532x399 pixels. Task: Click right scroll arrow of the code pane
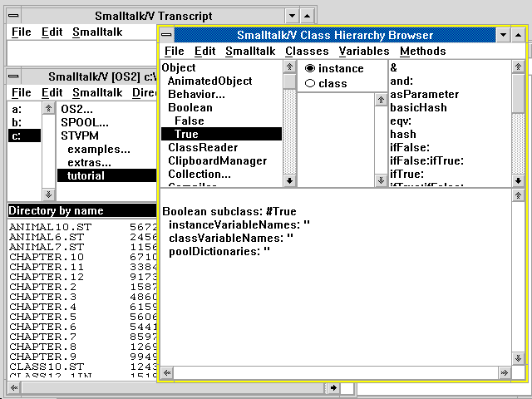[505, 373]
